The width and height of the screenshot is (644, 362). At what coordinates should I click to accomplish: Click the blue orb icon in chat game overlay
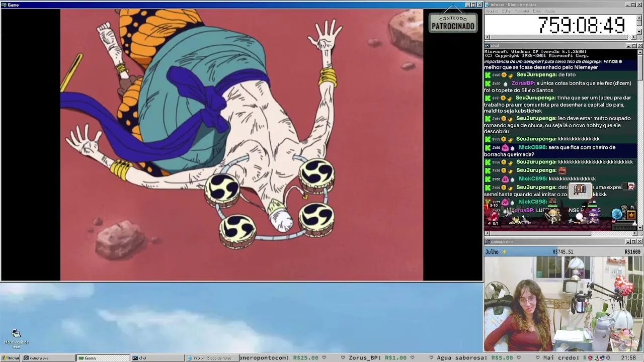pyautogui.click(x=617, y=214)
